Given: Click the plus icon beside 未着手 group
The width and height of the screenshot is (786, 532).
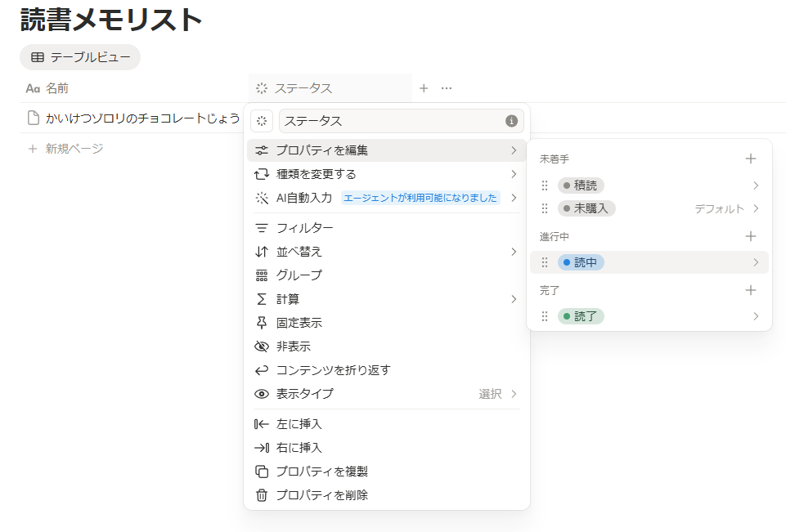Looking at the screenshot, I should tap(750, 159).
